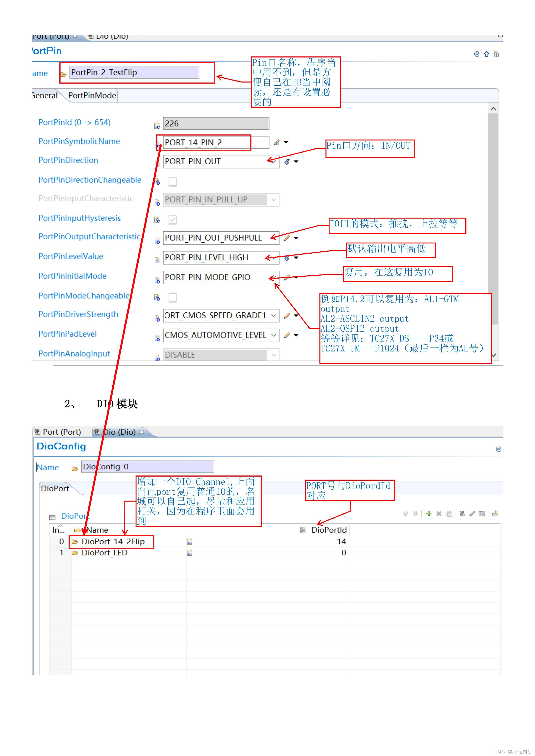This screenshot has width=535, height=756.
Task: Toggle the PortPinDirectionChangeable checkbox
Action: click(172, 181)
